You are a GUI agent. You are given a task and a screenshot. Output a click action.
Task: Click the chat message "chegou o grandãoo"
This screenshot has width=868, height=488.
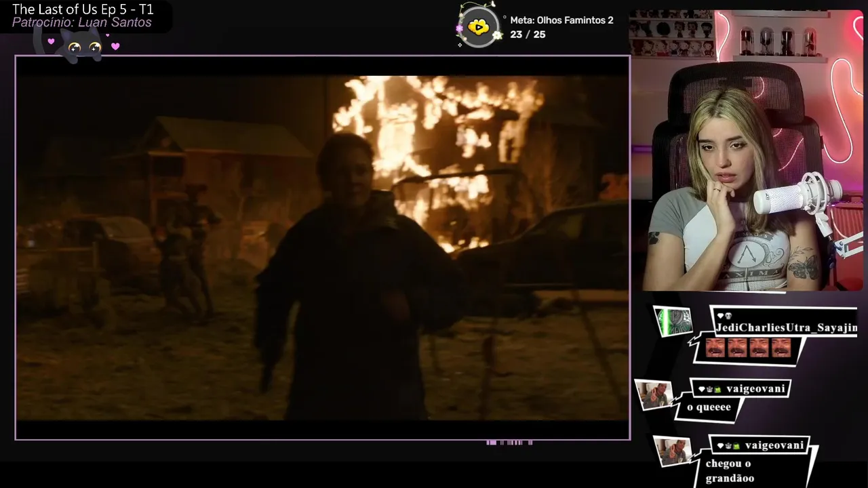[x=730, y=471]
